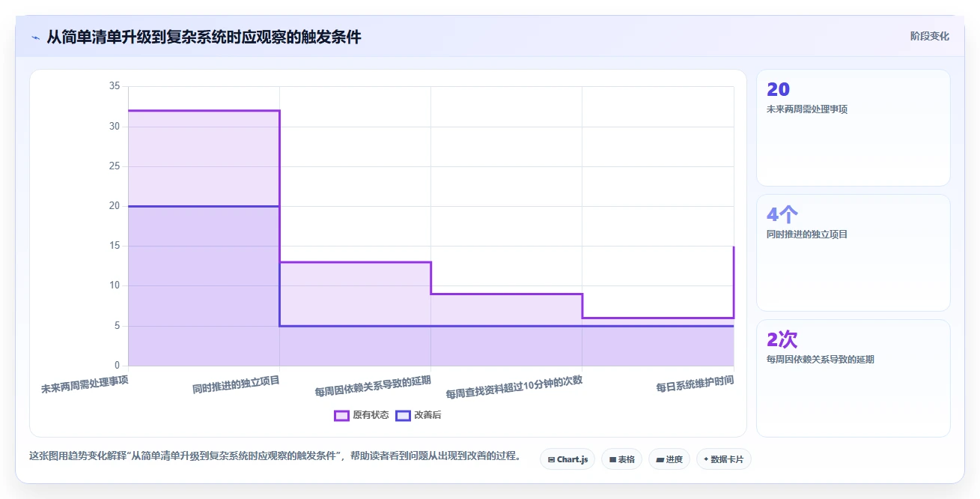
Task: Select the 表格 tag
Action: [x=621, y=459]
